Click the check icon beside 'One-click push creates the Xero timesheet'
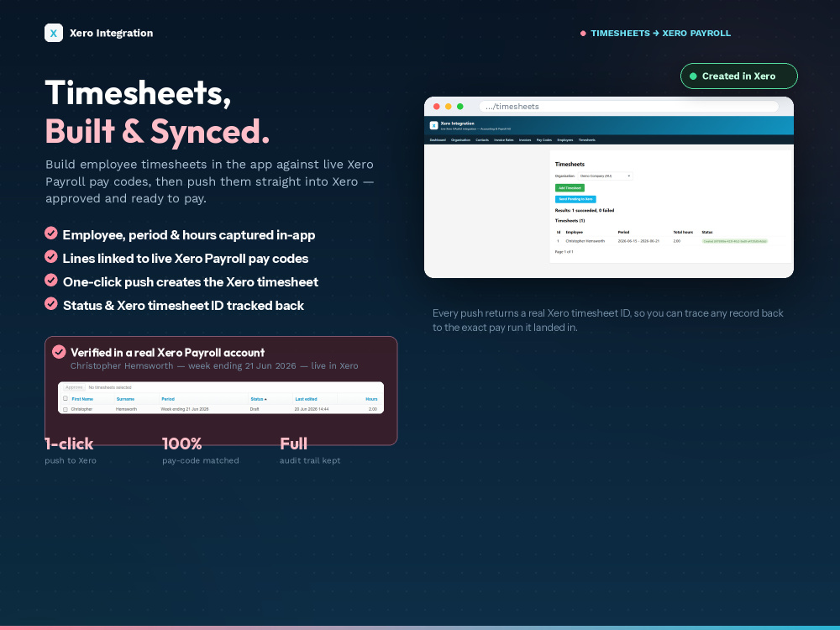 (51, 281)
